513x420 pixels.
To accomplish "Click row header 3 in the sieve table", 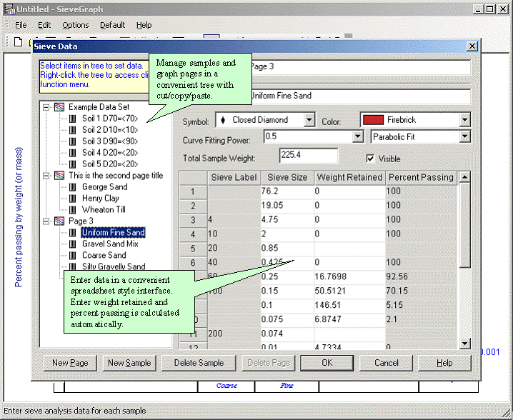I will [x=193, y=220].
